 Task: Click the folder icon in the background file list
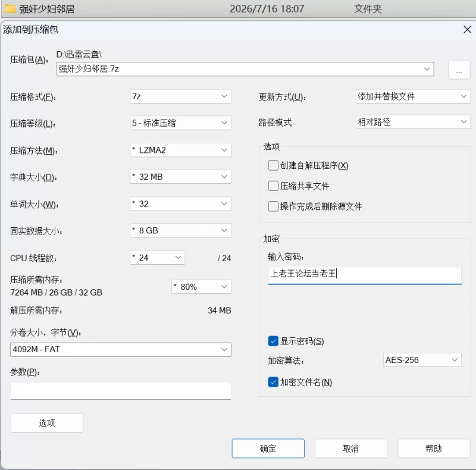[x=10, y=9]
